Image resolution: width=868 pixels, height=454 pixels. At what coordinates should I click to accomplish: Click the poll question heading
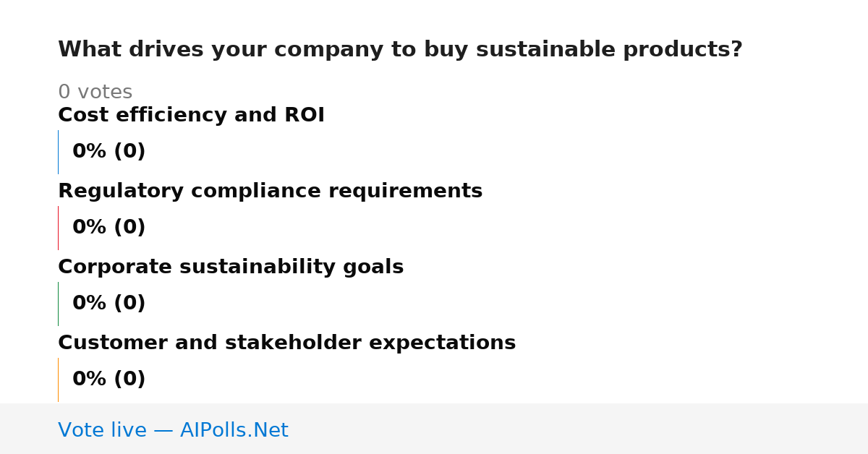pyautogui.click(x=400, y=50)
